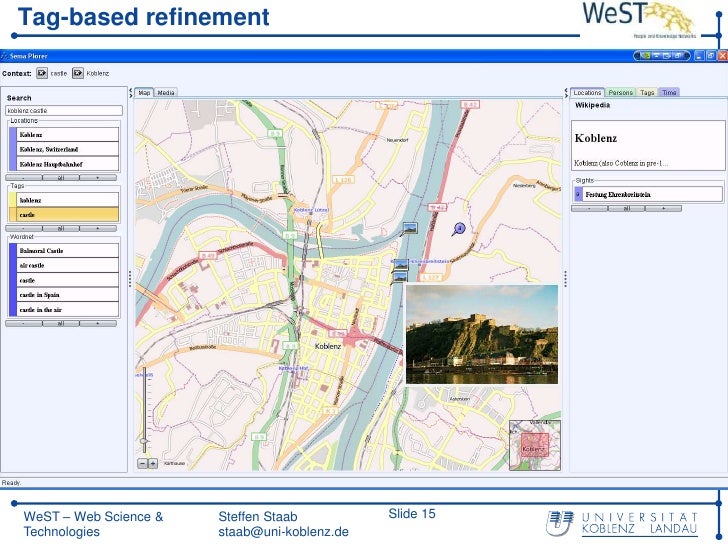Click the right panel splitter dots
This screenshot has height=546, width=728.
pyautogui.click(x=566, y=279)
